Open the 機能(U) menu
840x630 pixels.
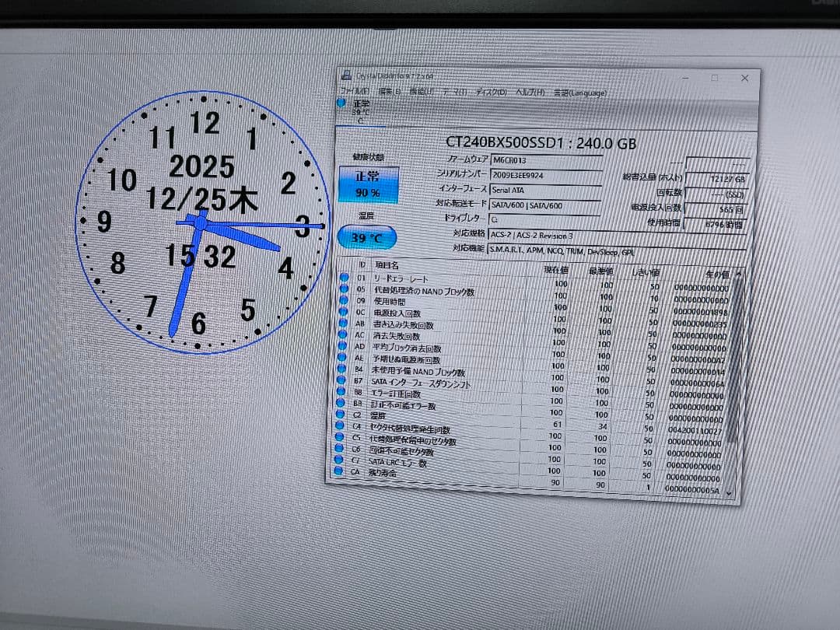[x=422, y=91]
